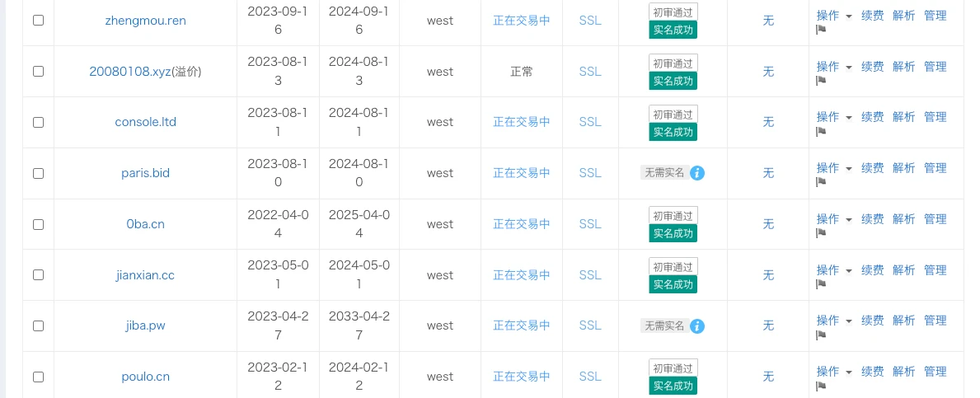The image size is (980, 398).
Task: Click SSL link for 0ba.cn
Action: [x=590, y=224]
